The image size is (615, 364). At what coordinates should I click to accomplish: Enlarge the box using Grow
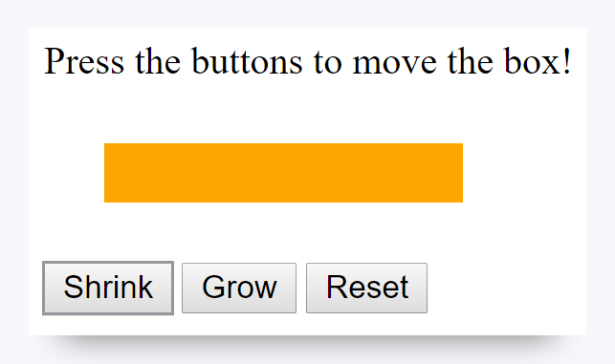pos(239,288)
